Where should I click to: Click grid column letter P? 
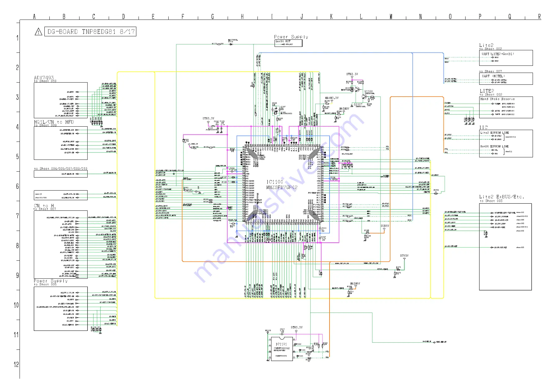tap(480, 17)
